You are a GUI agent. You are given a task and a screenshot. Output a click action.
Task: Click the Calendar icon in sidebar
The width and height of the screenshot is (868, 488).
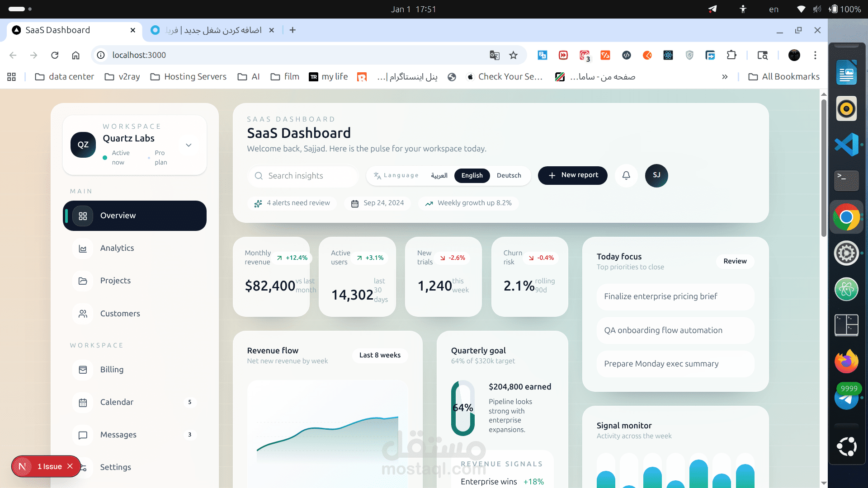click(83, 403)
